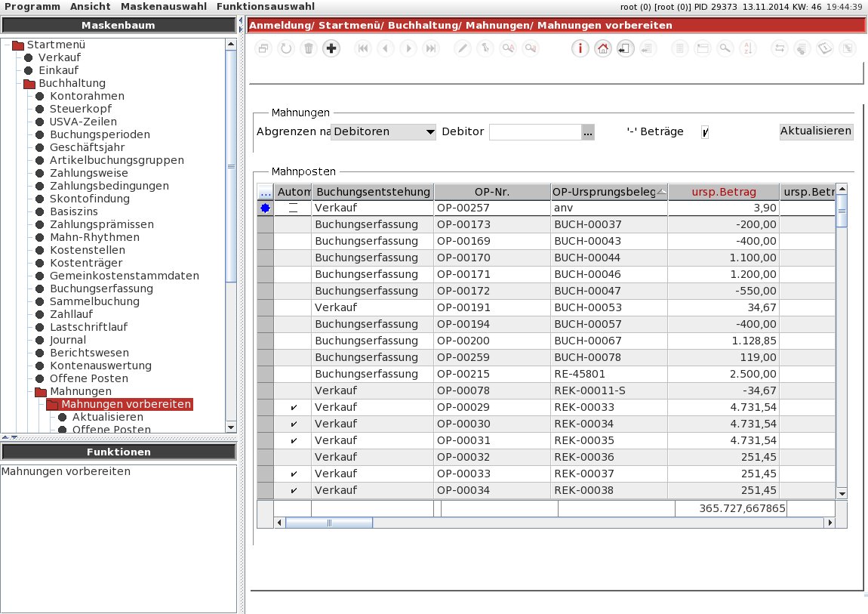Image resolution: width=868 pixels, height=614 pixels.
Task: Click the plus add-record toolbar icon
Action: coord(331,49)
